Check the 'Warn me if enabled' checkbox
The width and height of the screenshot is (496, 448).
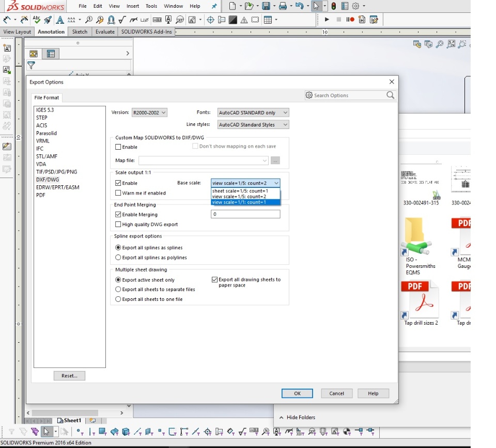[118, 193]
